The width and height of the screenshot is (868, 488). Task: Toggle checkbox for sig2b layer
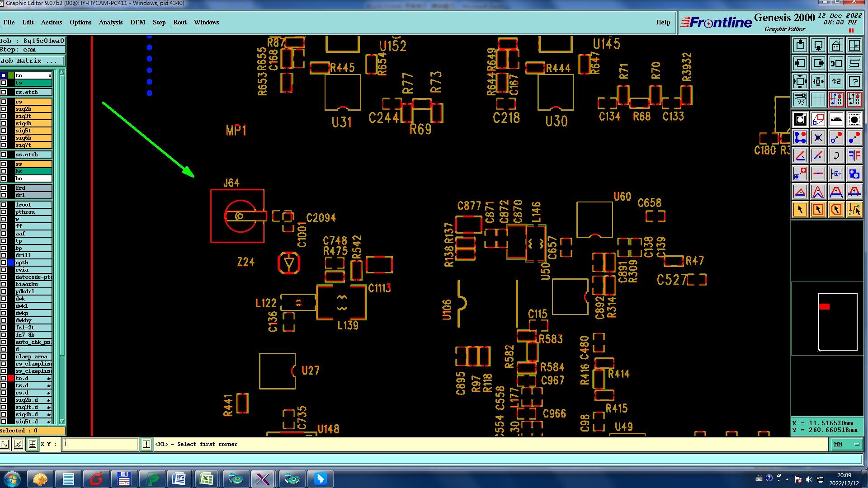click(x=4, y=109)
